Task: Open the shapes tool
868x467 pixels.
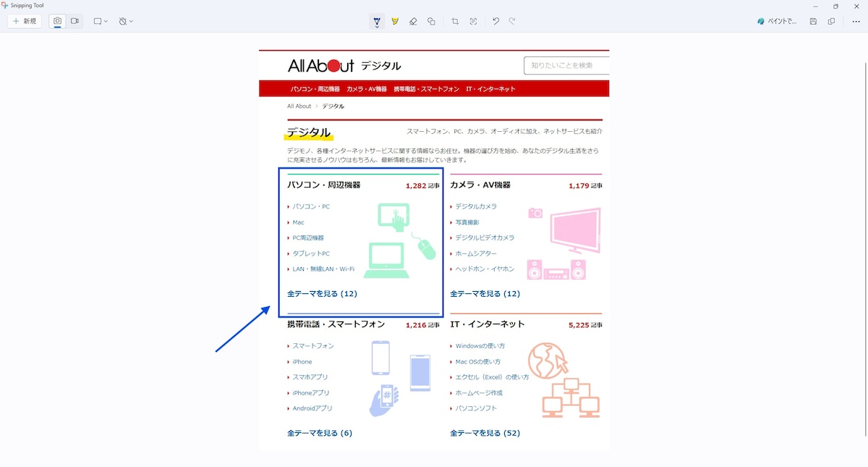Action: point(431,21)
